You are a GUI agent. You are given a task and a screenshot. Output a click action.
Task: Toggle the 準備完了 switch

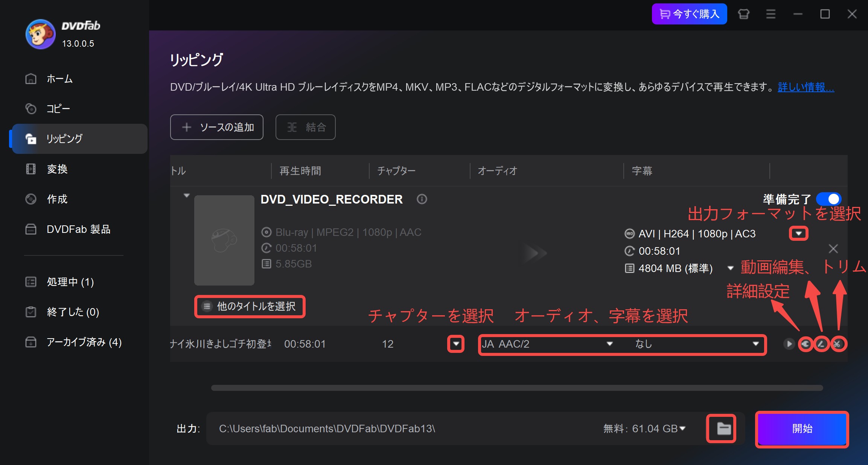point(828,199)
